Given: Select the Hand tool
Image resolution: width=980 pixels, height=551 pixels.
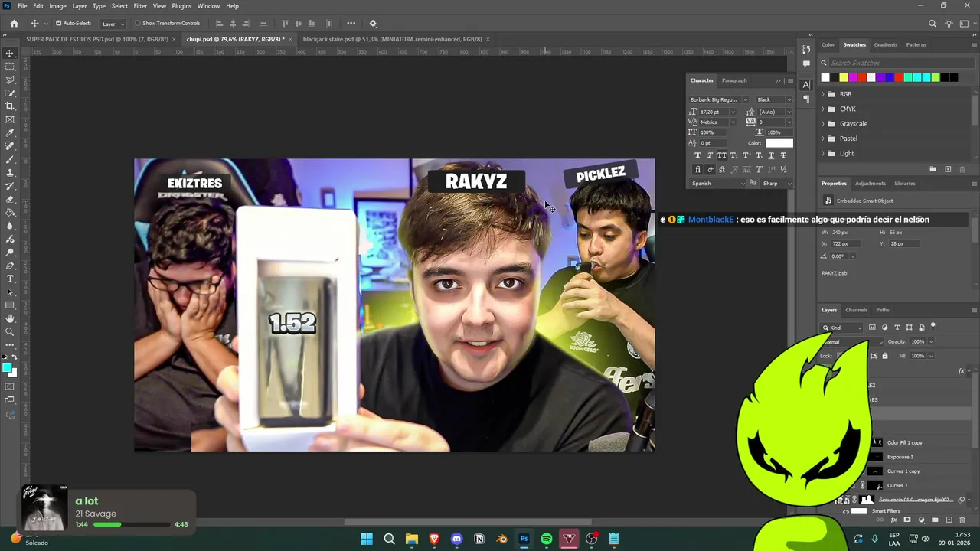Looking at the screenshot, I should 10,318.
